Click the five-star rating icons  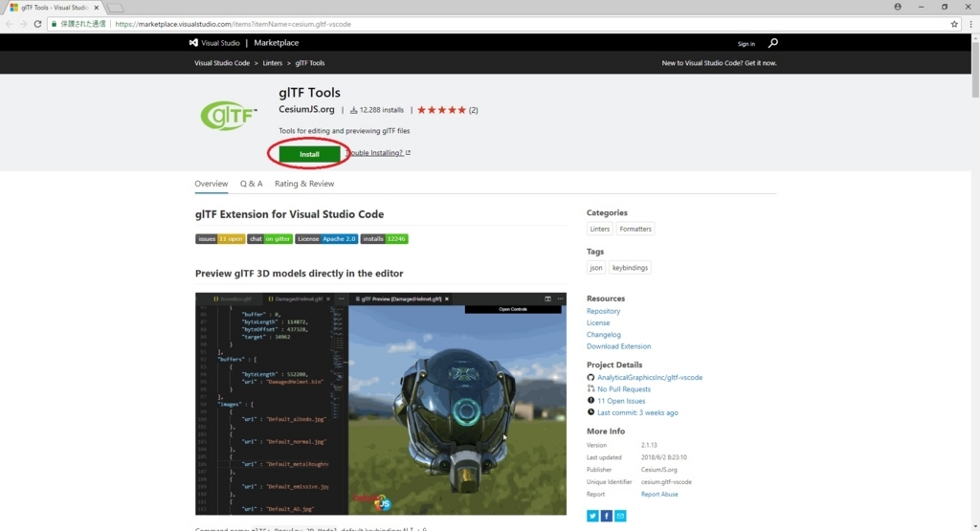click(442, 110)
